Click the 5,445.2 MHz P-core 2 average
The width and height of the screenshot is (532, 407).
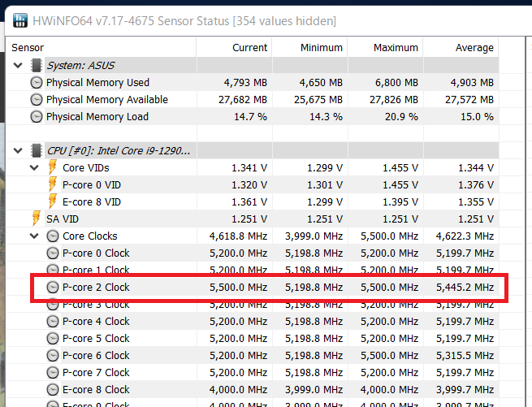point(465,287)
